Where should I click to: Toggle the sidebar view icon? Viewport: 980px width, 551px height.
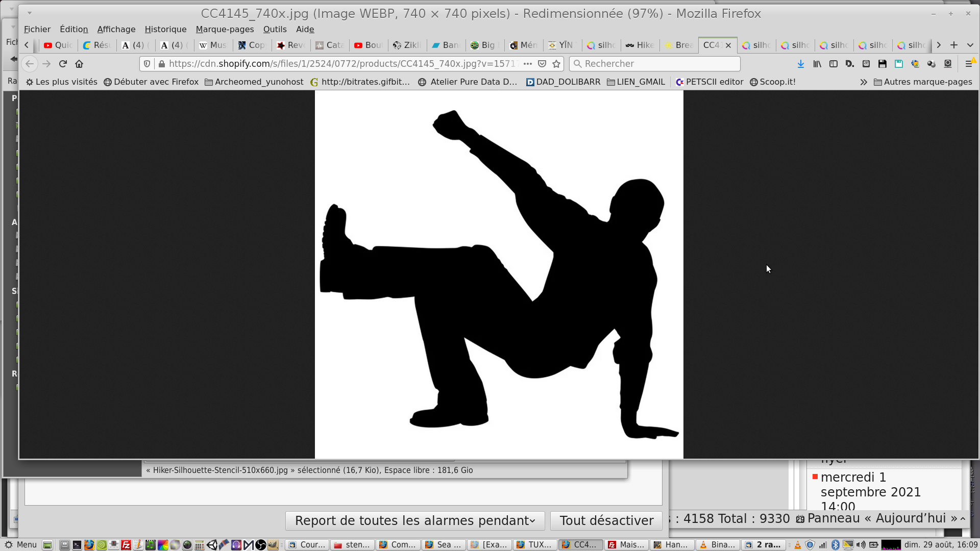point(834,64)
